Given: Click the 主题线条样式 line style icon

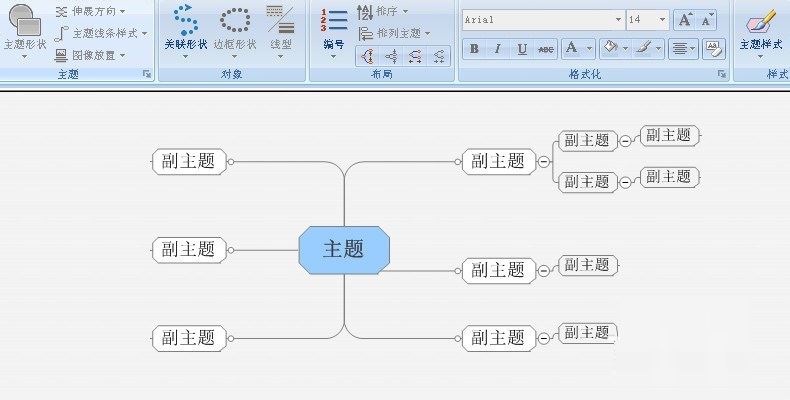Looking at the screenshot, I should [61, 34].
